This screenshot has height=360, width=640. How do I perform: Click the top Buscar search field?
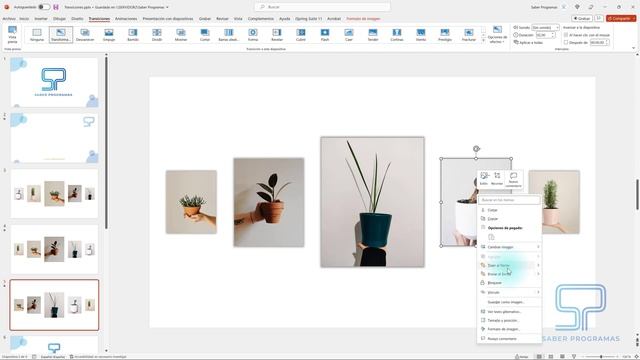coord(322,7)
